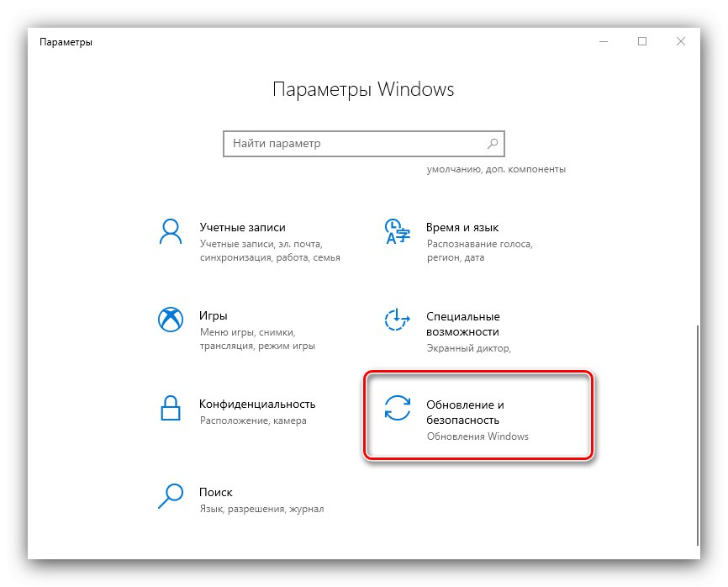Open the "Поиск" settings category

click(x=216, y=492)
